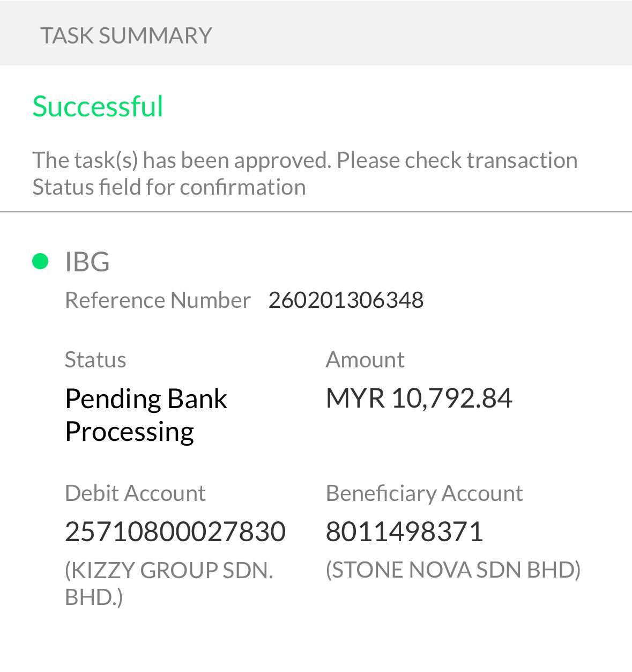Image resolution: width=632 pixels, height=672 pixels.
Task: Tap the word Processing in the status
Action: [x=129, y=432]
